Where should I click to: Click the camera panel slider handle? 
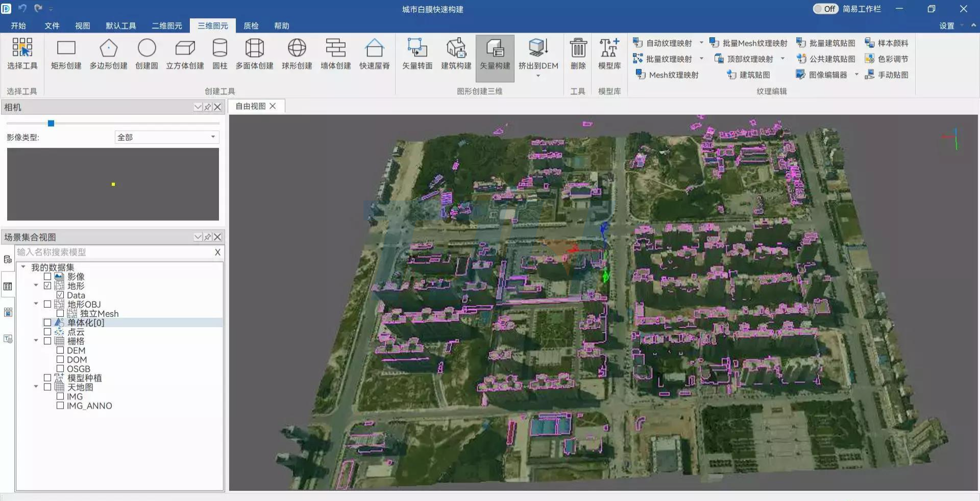click(51, 123)
